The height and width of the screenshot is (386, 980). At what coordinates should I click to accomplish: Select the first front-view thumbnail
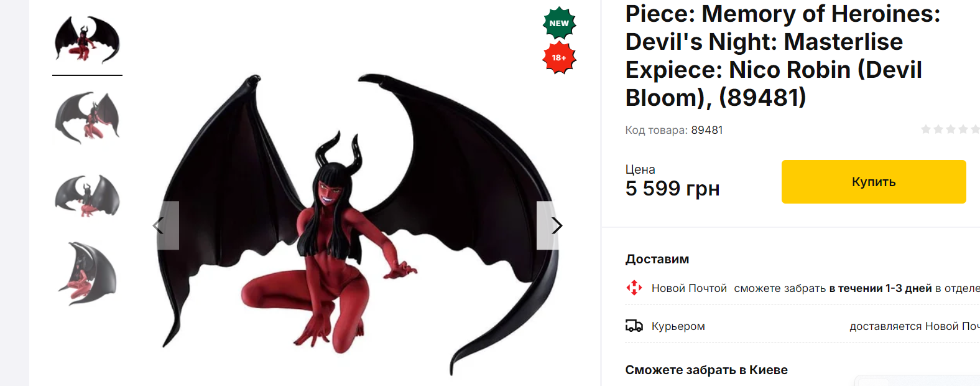click(87, 40)
